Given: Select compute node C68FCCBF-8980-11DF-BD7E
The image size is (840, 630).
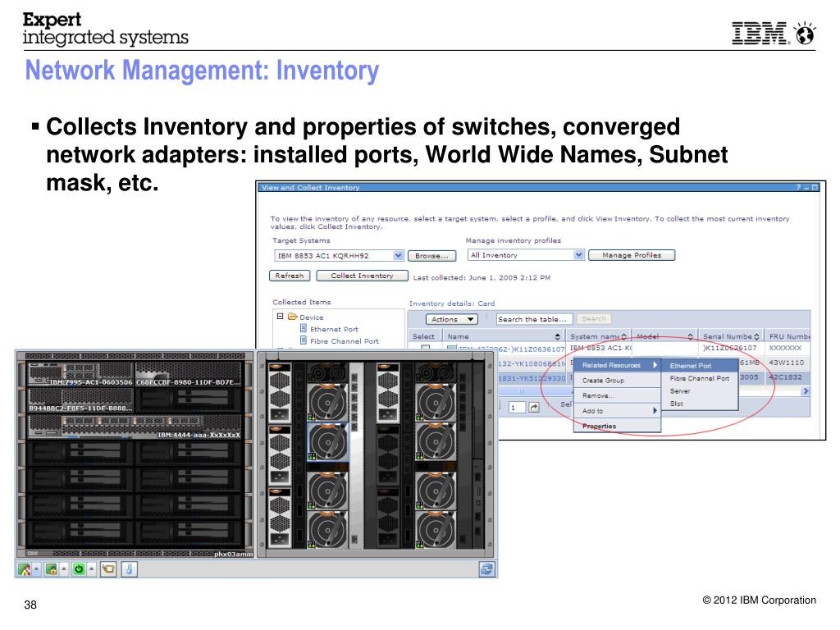Looking at the screenshot, I should [x=189, y=374].
